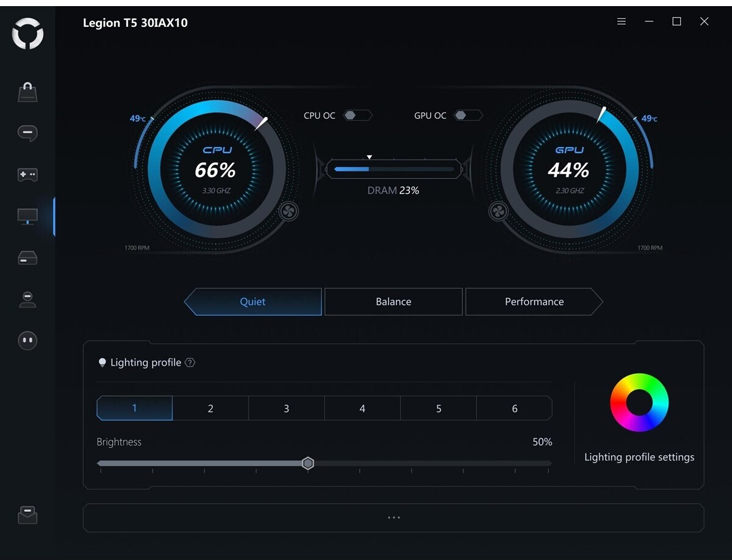Choose lighting profile 3
This screenshot has width=732, height=560.
(286, 409)
